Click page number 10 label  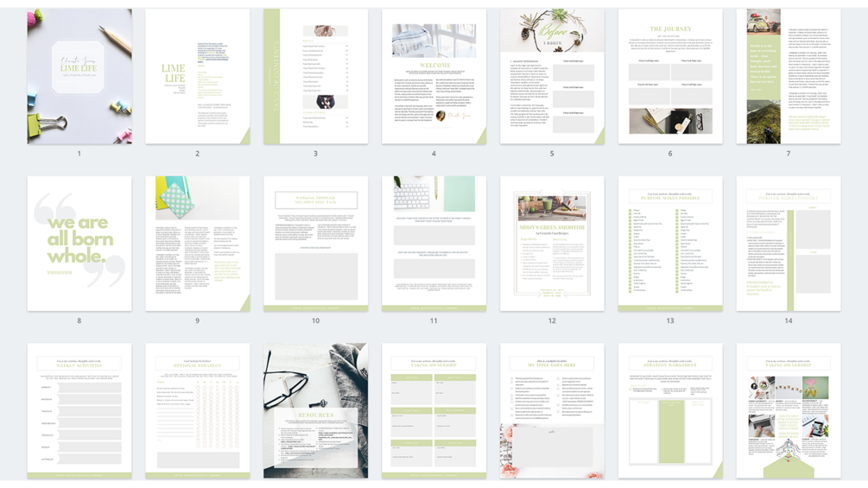point(315,320)
